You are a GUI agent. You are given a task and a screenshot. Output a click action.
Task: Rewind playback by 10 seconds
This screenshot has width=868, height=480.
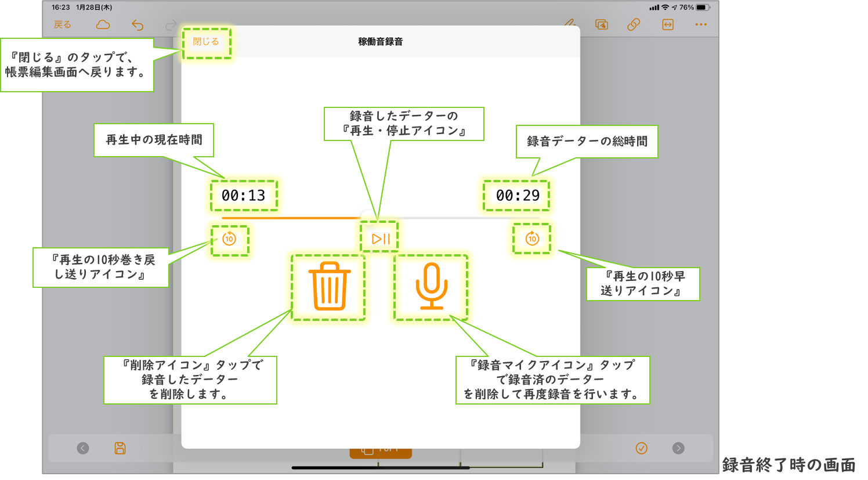click(x=229, y=239)
